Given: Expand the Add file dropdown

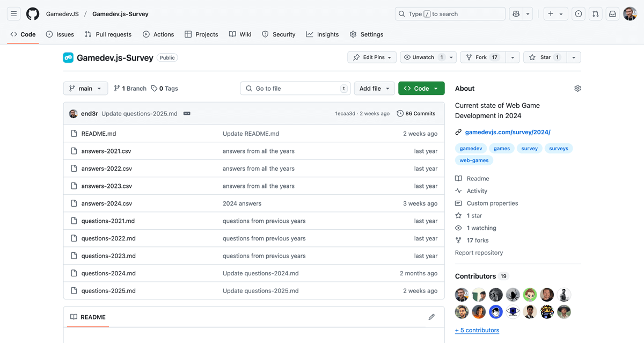Looking at the screenshot, I should click(x=374, y=89).
